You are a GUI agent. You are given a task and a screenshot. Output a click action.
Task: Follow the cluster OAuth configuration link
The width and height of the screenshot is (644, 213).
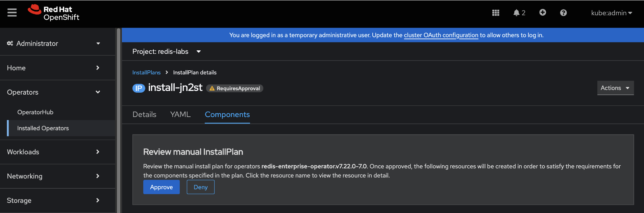coord(441,35)
